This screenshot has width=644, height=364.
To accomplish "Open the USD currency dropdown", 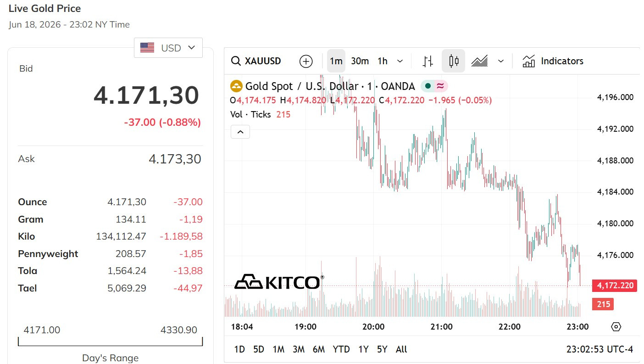I will click(x=168, y=48).
